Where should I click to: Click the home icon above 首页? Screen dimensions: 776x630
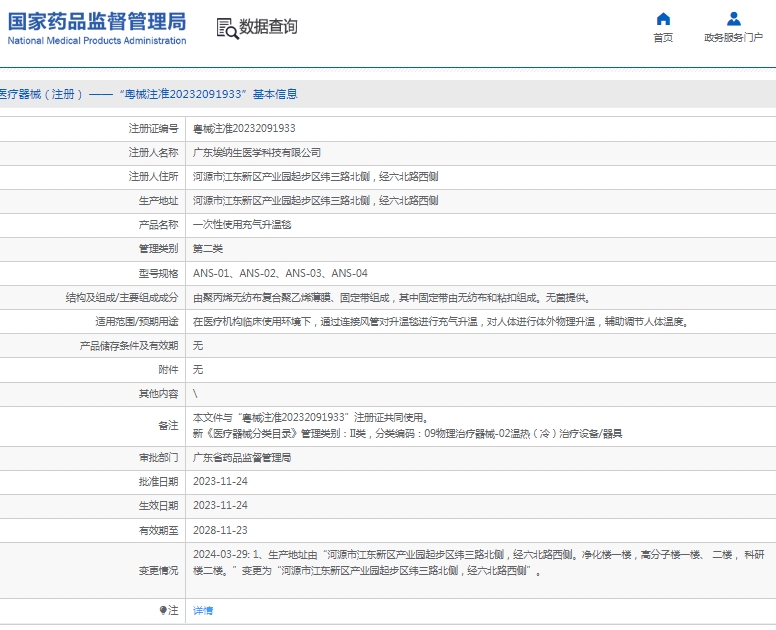coord(663,19)
